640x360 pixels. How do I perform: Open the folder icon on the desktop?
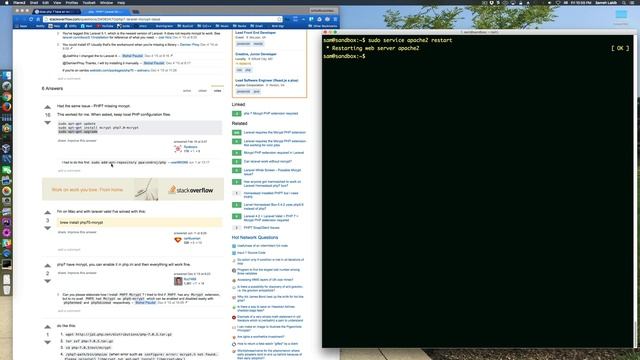621,15
